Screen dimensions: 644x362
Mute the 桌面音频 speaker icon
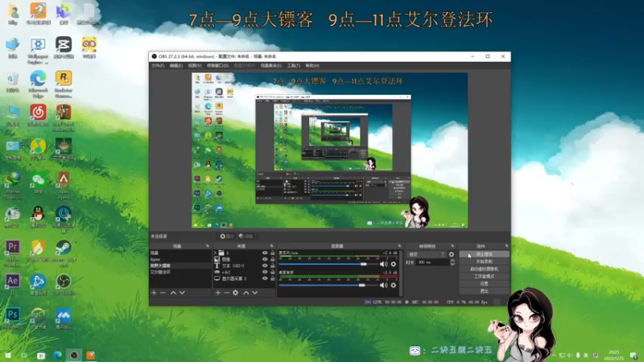coord(383,286)
